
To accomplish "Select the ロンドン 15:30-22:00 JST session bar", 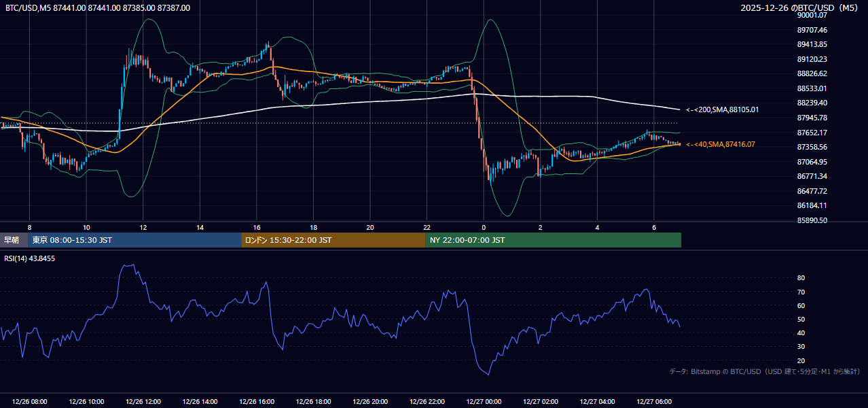I will click(x=333, y=240).
